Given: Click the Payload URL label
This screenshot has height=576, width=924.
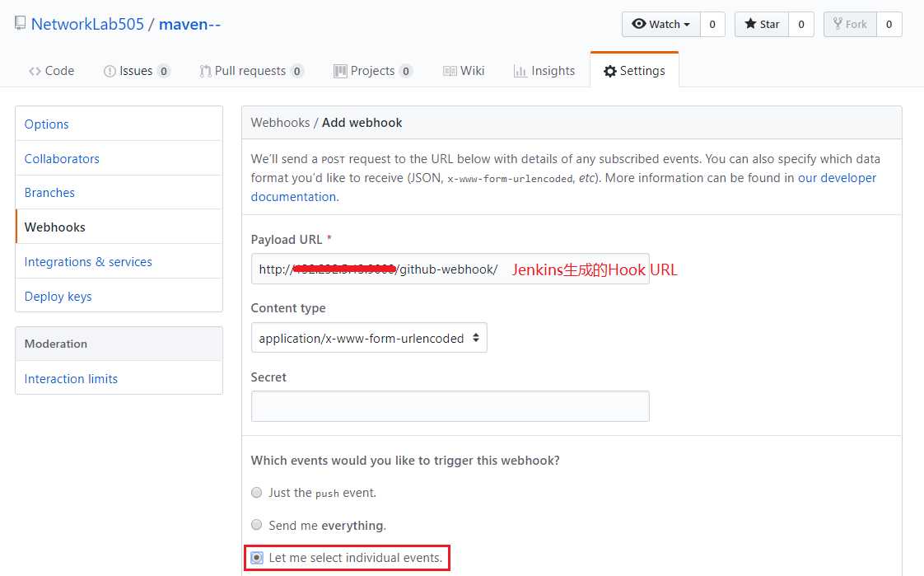Looking at the screenshot, I should 287,239.
